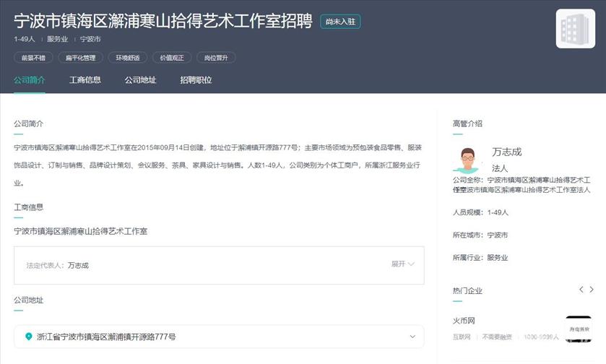The height and width of the screenshot is (364, 606).
Task: Show next hot company with right arrow
Action: [x=592, y=290]
